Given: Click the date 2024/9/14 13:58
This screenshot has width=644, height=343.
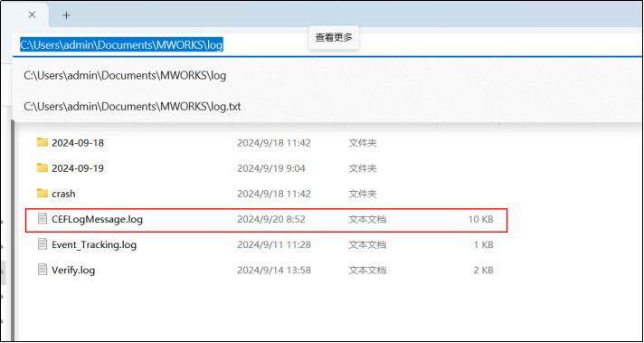Looking at the screenshot, I should point(274,271).
